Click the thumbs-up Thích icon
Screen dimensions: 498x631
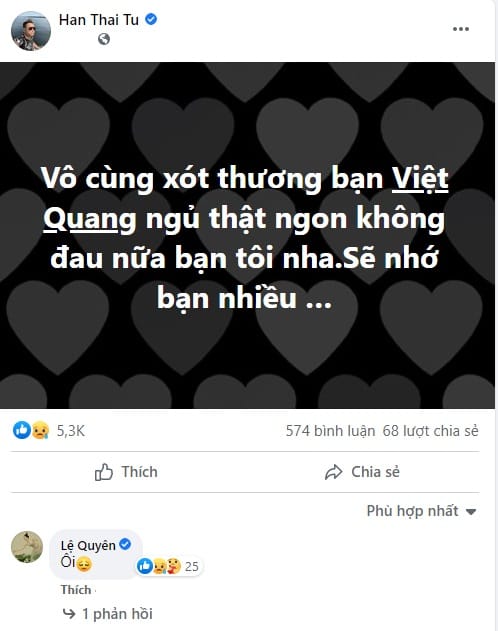(x=104, y=472)
